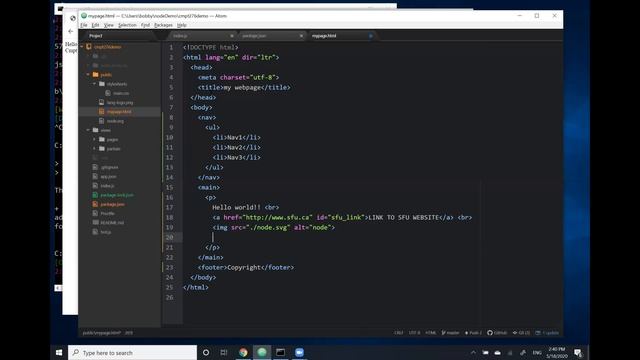
Task: Click the project root repository icon
Action: click(89, 47)
